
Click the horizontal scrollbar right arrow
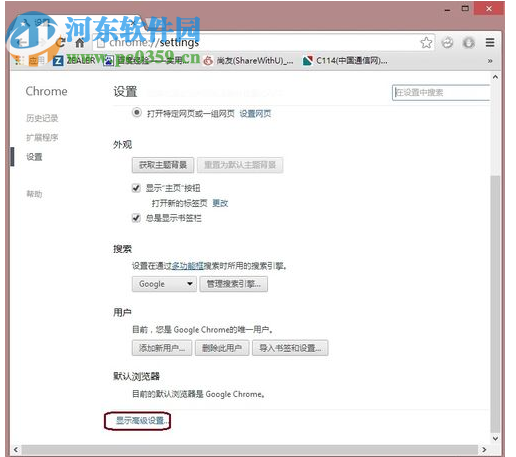coord(484,449)
